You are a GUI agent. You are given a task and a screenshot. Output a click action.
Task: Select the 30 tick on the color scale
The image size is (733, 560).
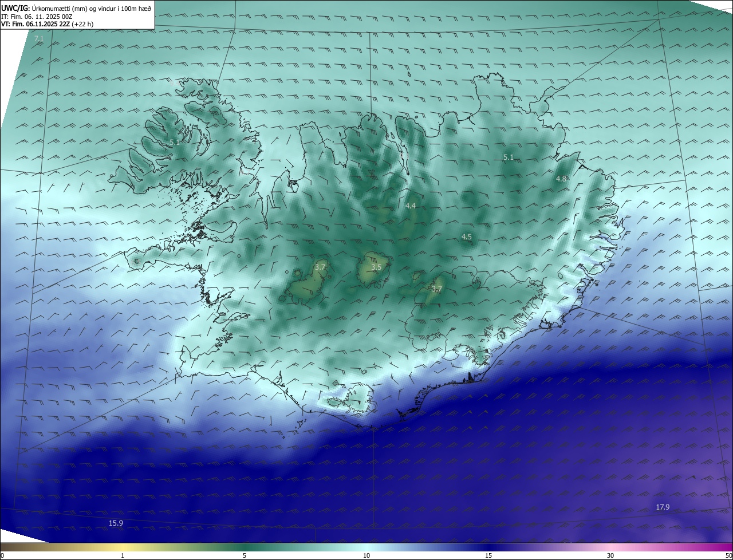(x=610, y=555)
